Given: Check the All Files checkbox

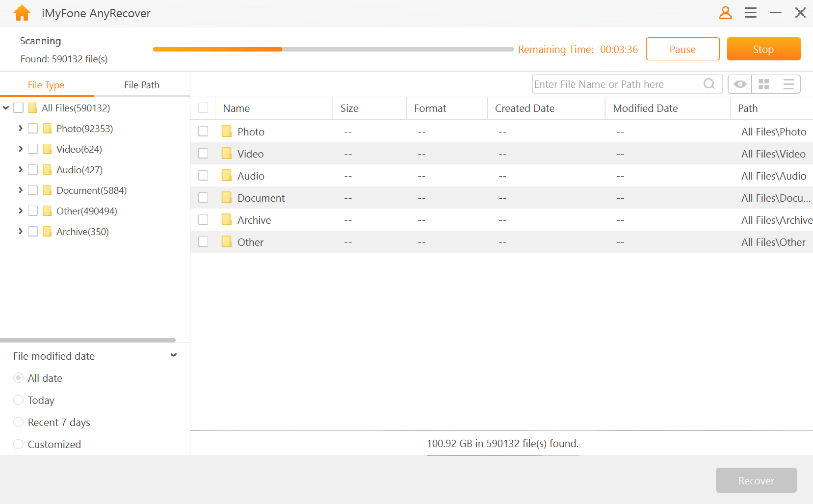Looking at the screenshot, I should point(18,107).
